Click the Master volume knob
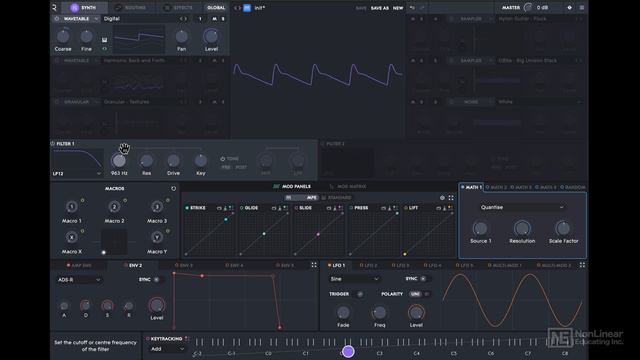Viewport: 640px width, 360px height. [x=528, y=7]
